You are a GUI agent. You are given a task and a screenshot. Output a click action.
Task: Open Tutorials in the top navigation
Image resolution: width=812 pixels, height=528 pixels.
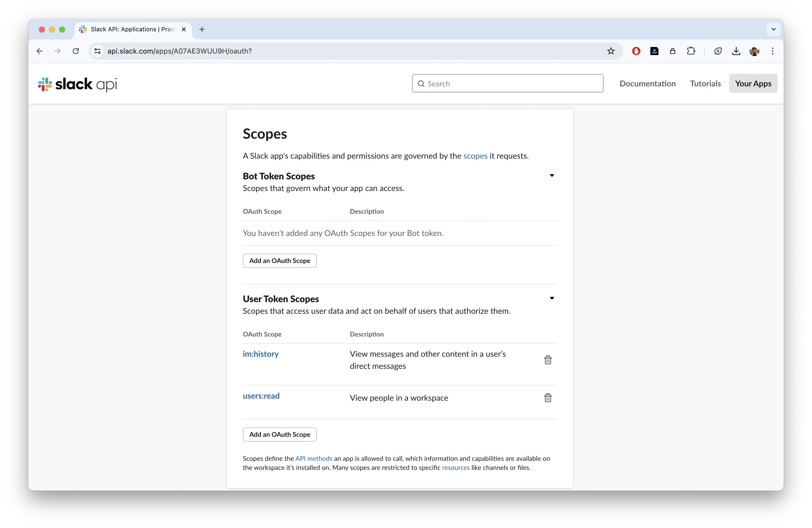705,84
